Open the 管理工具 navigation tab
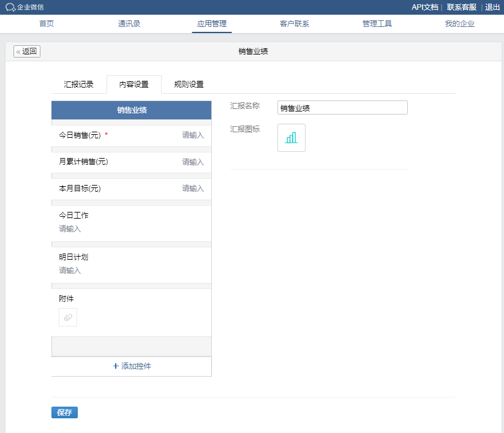 pyautogui.click(x=377, y=23)
